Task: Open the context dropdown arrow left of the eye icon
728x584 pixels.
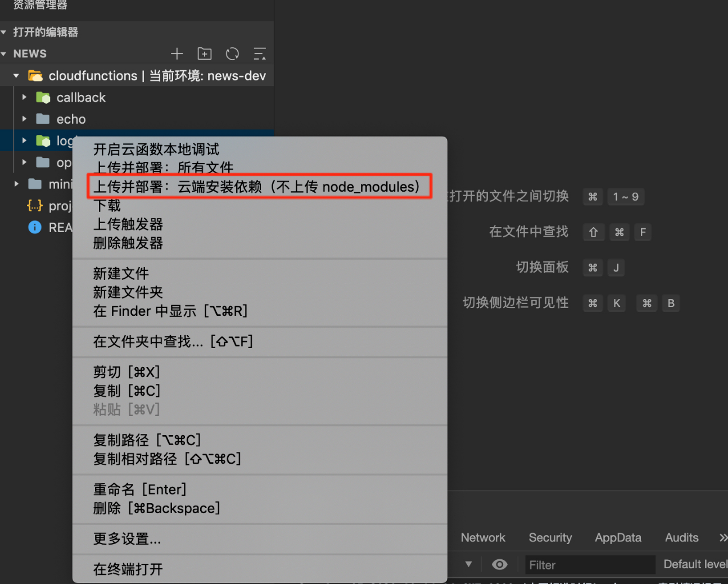Action: tap(469, 564)
